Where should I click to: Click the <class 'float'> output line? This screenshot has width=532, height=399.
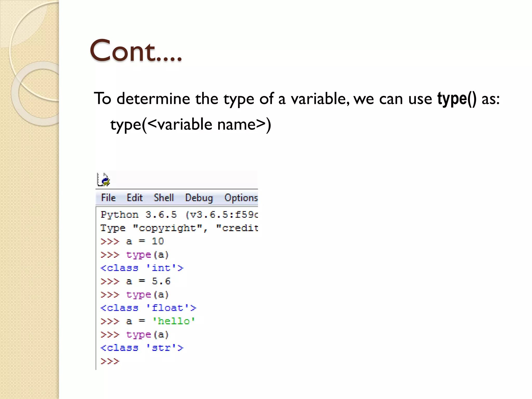[148, 308]
